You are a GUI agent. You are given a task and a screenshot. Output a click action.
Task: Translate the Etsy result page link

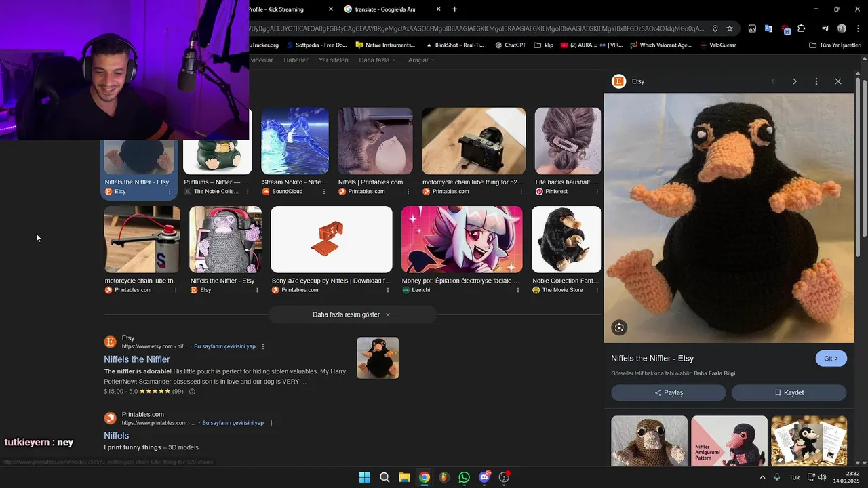click(x=224, y=346)
